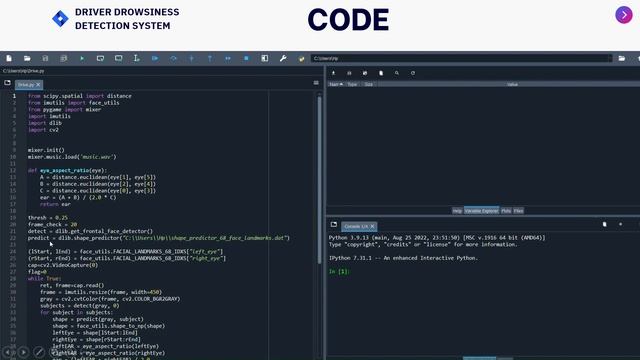Screen dimensions: 640x360
Task: Place cursor at In [1] console prompt
Action: click(x=340, y=271)
